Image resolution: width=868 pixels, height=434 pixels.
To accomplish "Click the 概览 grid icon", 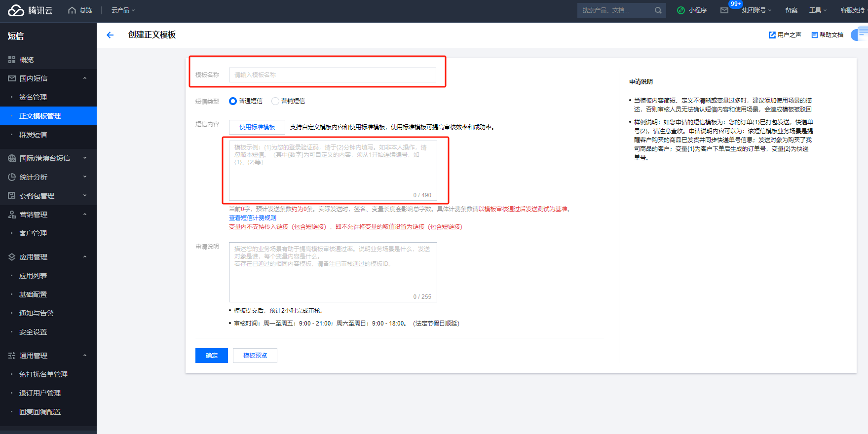I will tap(12, 60).
